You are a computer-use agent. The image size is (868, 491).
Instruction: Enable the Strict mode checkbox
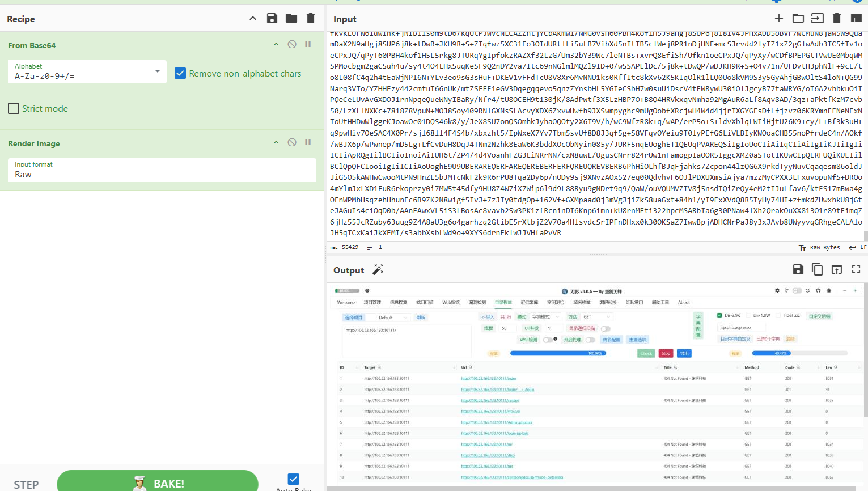point(14,108)
